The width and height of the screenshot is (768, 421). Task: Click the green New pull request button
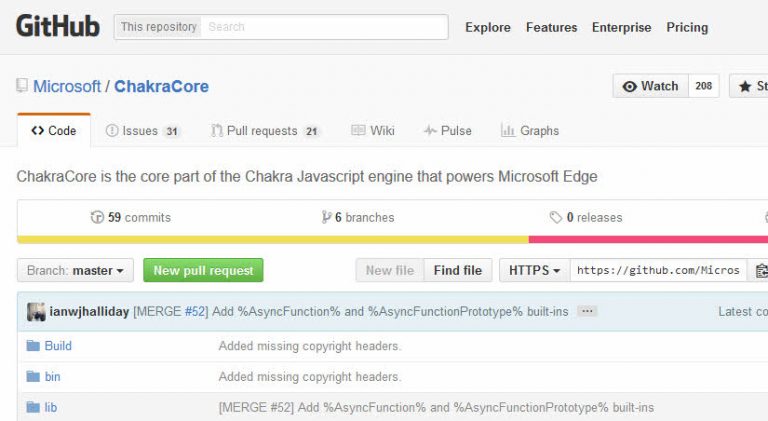point(203,270)
